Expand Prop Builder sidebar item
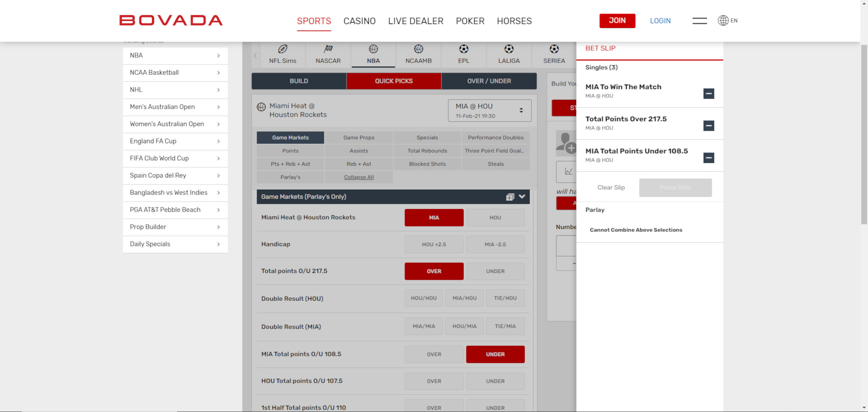 tap(175, 227)
